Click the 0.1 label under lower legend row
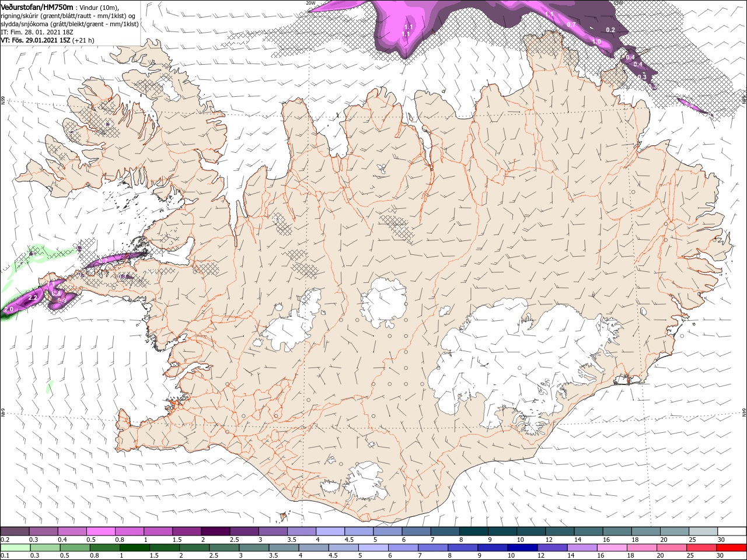The width and height of the screenshot is (747, 560). (5, 556)
